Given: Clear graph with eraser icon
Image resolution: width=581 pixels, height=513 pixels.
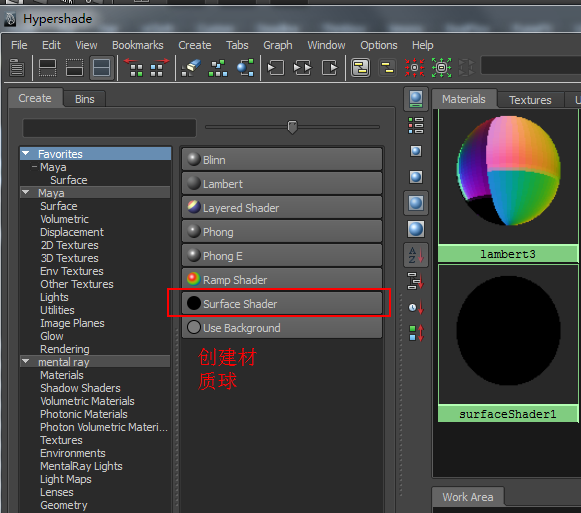Looking at the screenshot, I should coord(191,68).
